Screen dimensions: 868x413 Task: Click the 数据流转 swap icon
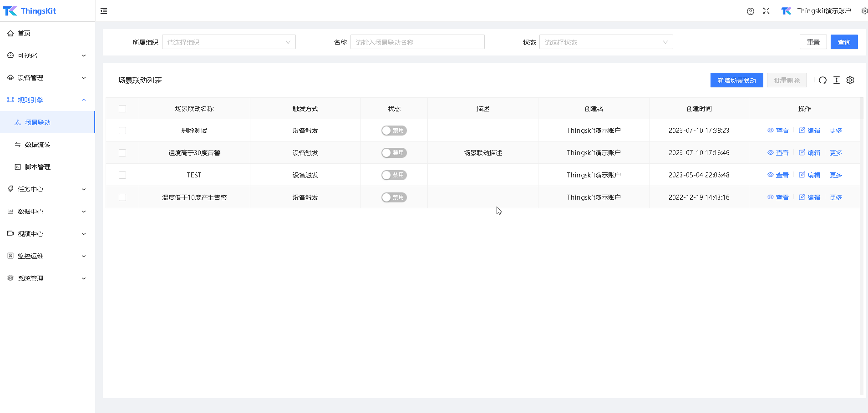point(18,145)
